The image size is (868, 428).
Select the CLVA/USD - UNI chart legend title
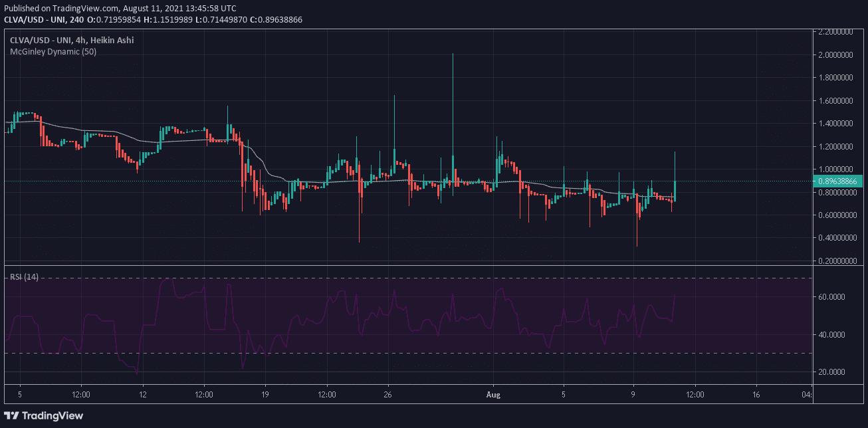[x=72, y=41]
